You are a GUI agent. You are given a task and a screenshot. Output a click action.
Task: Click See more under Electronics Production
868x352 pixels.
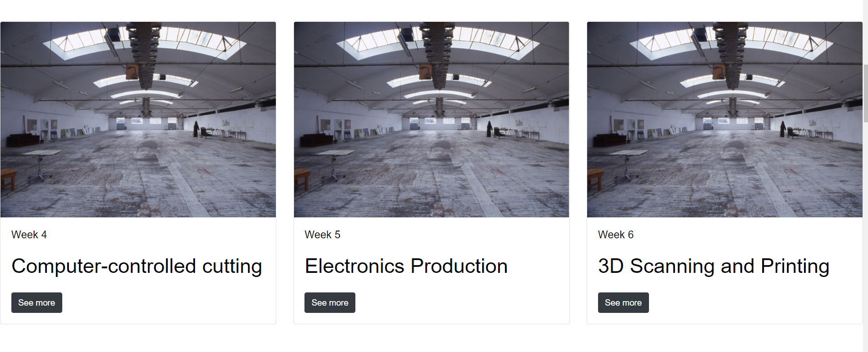pyautogui.click(x=330, y=302)
